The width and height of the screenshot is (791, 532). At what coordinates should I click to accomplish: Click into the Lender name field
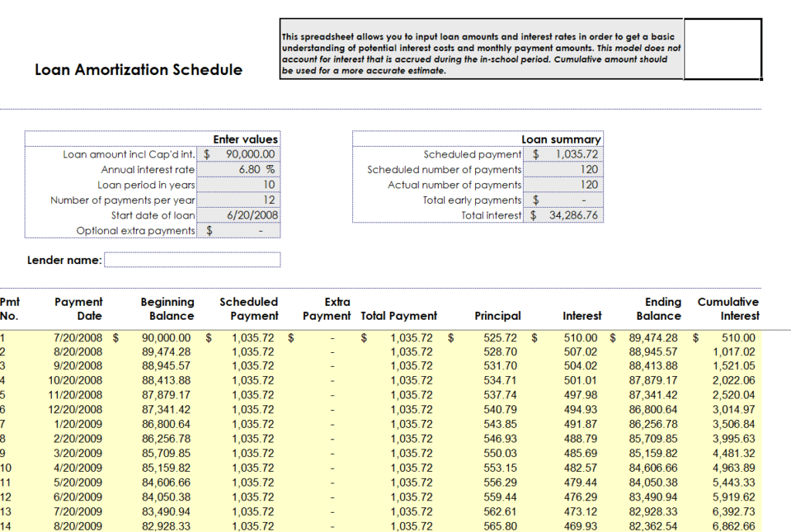point(192,259)
